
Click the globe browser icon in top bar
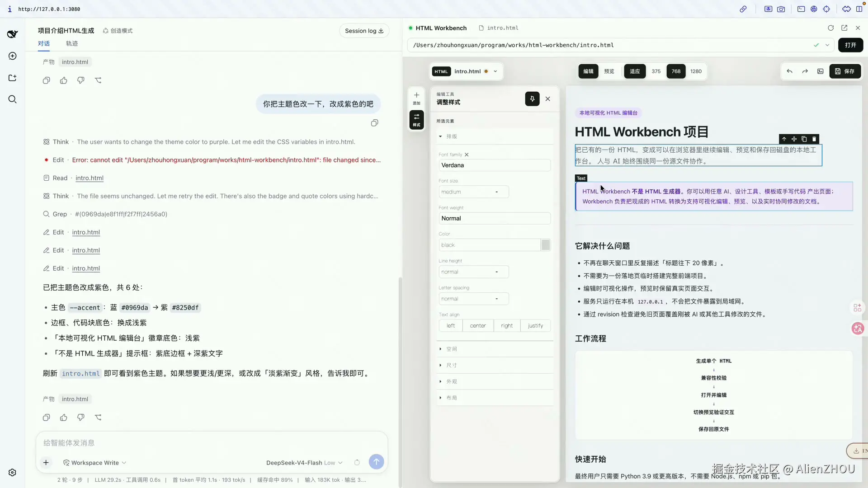tap(814, 9)
